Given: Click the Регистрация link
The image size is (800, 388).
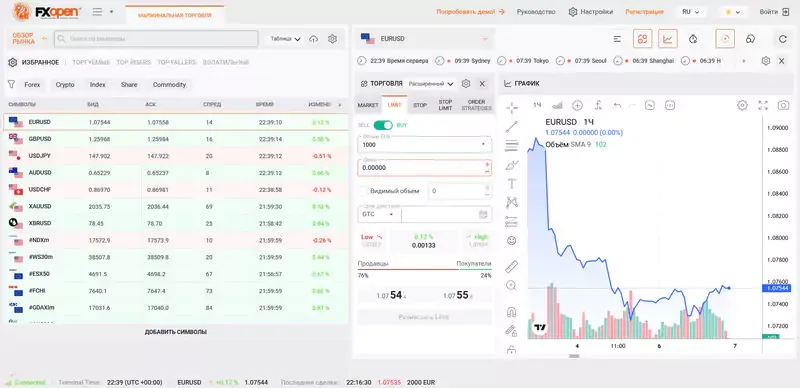Looking at the screenshot, I should [x=644, y=12].
